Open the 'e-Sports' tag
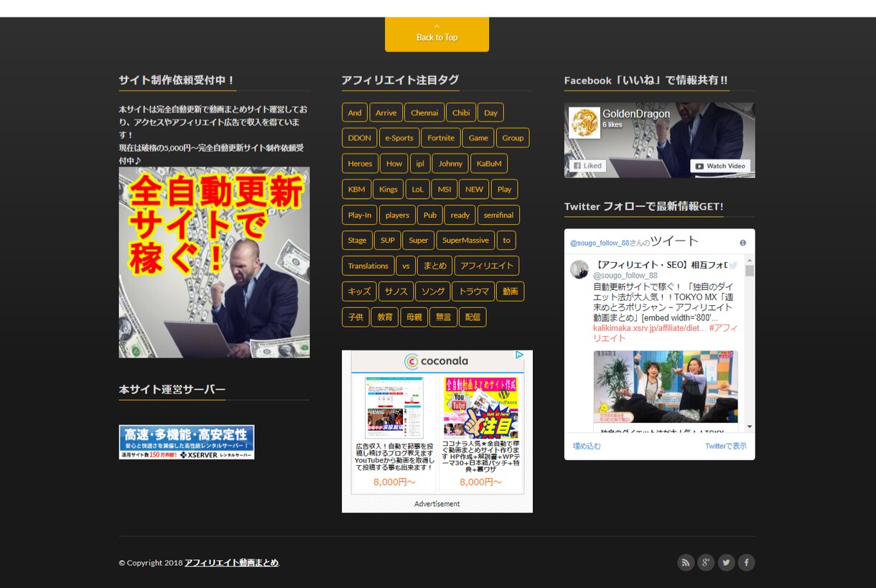Screen dimensions: 876x588 (399, 138)
